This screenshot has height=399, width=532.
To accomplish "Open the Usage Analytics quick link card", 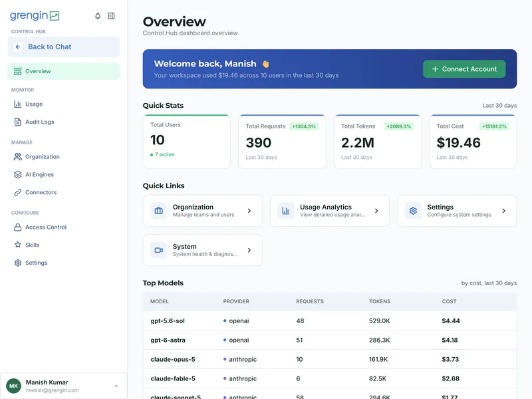I will (330, 211).
